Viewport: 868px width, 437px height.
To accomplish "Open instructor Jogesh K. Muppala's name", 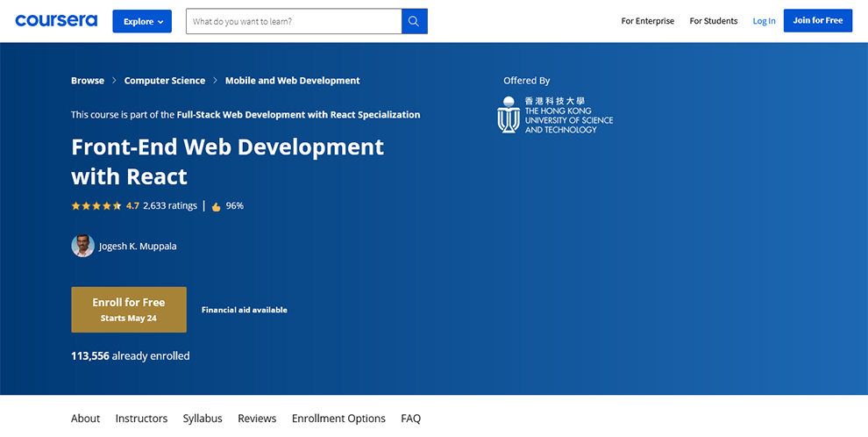I will pos(138,246).
